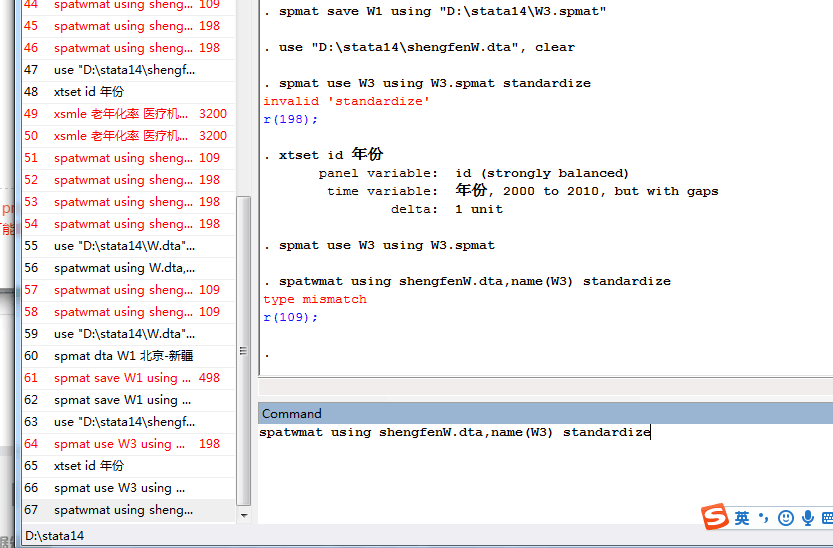The image size is (833, 548).
Task: Select history command 56 spatwmat using W.dta
Action: pos(129,268)
